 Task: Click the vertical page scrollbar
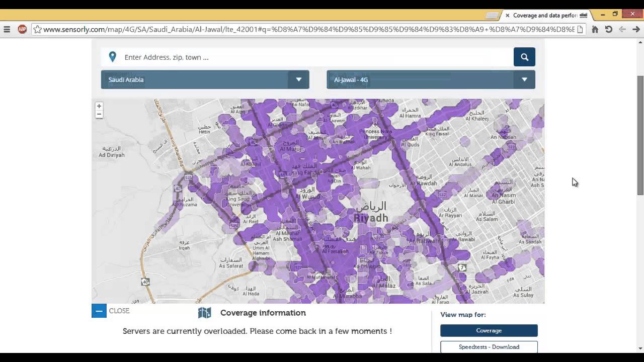coord(640,136)
